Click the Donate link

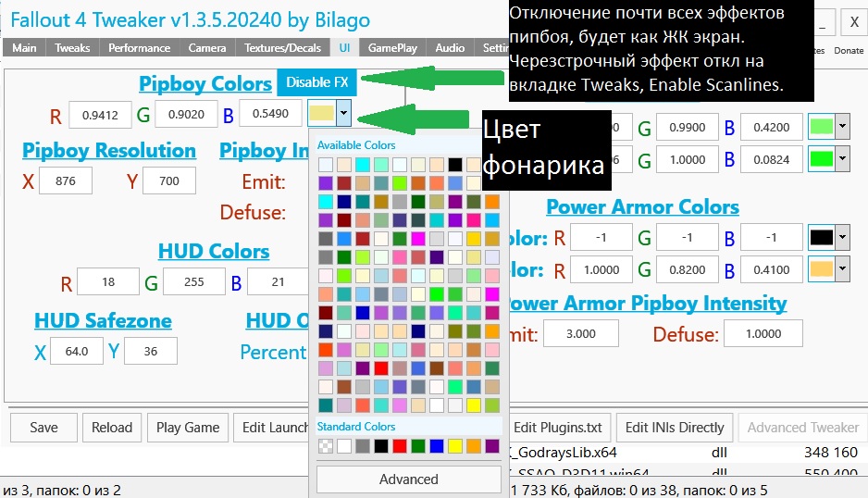(849, 50)
